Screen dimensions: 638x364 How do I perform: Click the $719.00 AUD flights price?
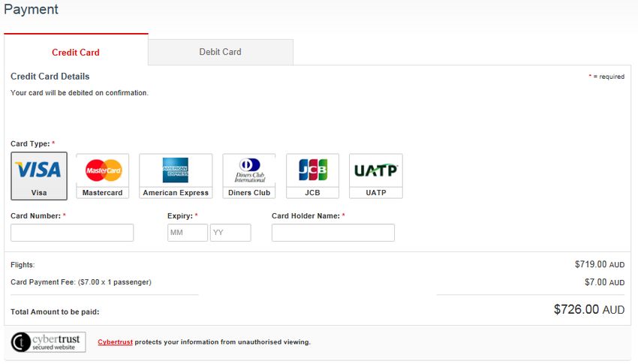(600, 264)
